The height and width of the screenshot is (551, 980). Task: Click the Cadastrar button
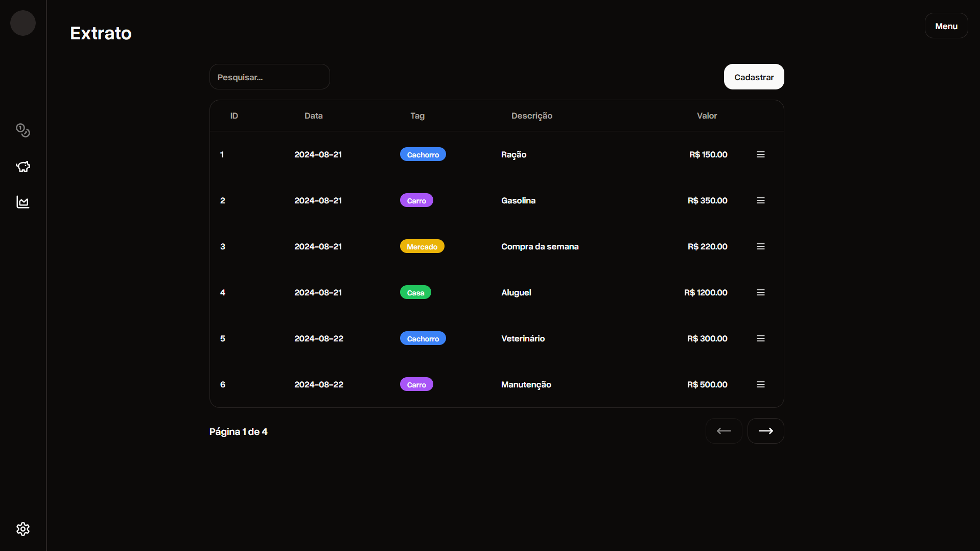point(754,77)
